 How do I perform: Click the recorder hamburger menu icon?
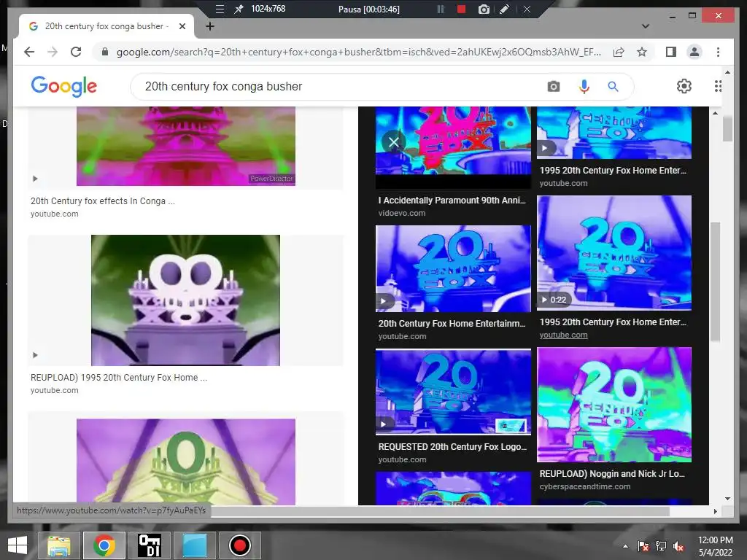(x=220, y=9)
